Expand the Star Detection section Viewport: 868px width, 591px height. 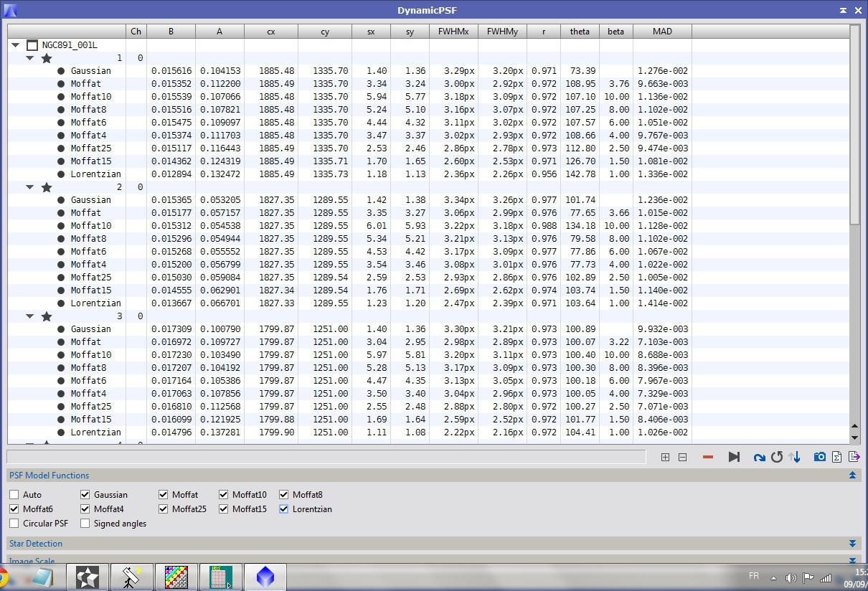[x=852, y=544]
